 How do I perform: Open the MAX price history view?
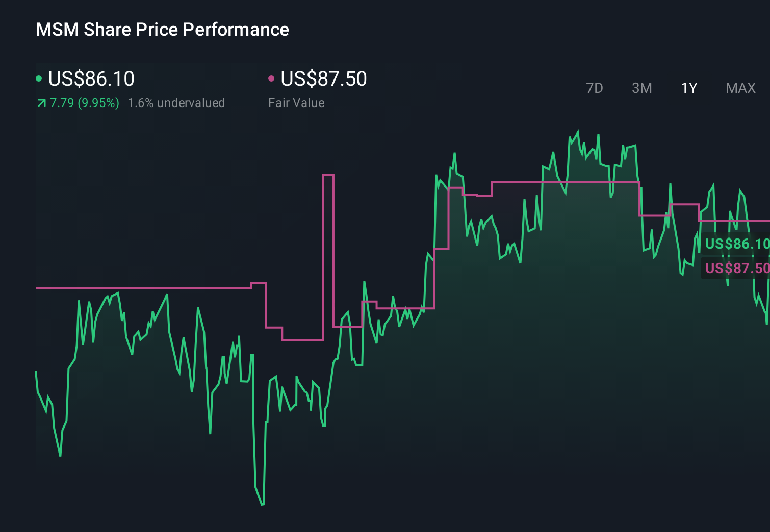pyautogui.click(x=740, y=88)
